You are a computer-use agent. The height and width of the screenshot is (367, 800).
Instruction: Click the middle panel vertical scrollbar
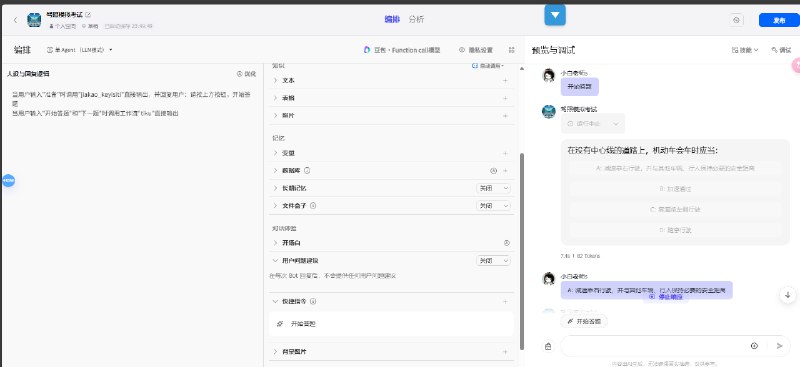tap(521, 251)
